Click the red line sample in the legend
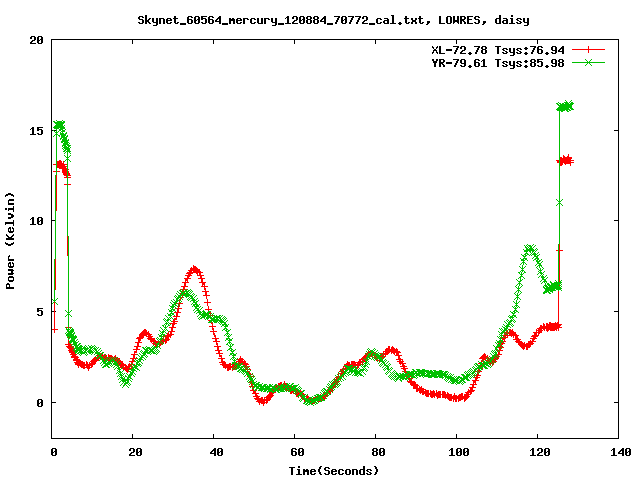The width and height of the screenshot is (640, 480). pyautogui.click(x=588, y=50)
